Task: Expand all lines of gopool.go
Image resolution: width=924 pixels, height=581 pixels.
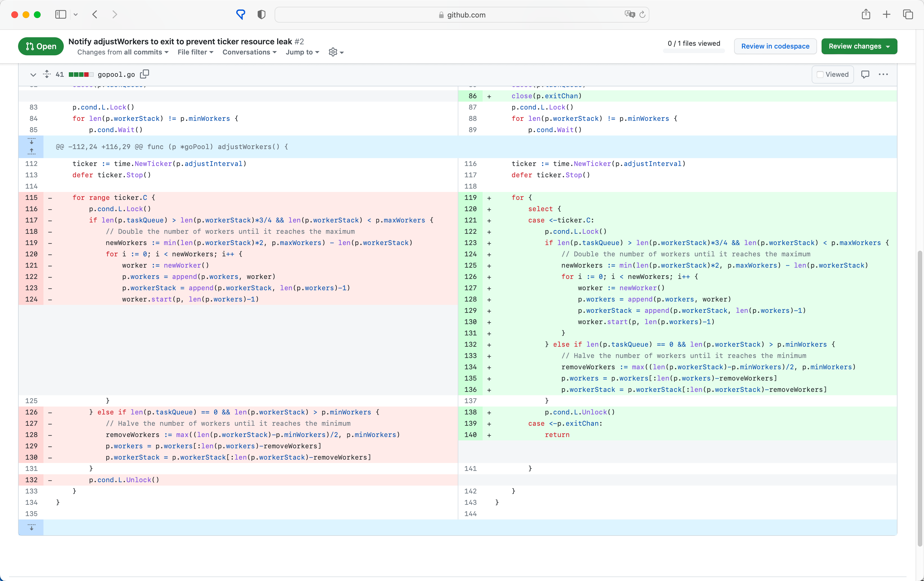Action: tap(47, 74)
